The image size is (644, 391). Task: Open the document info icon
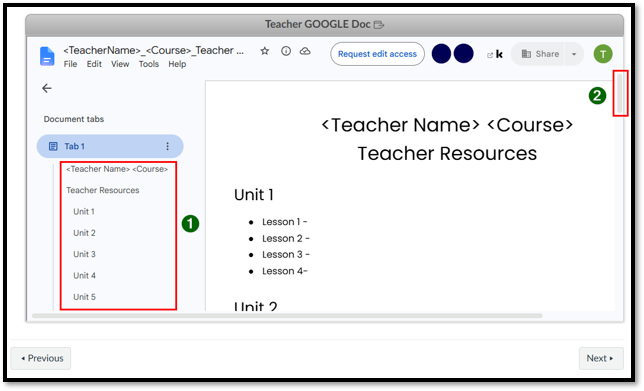286,51
